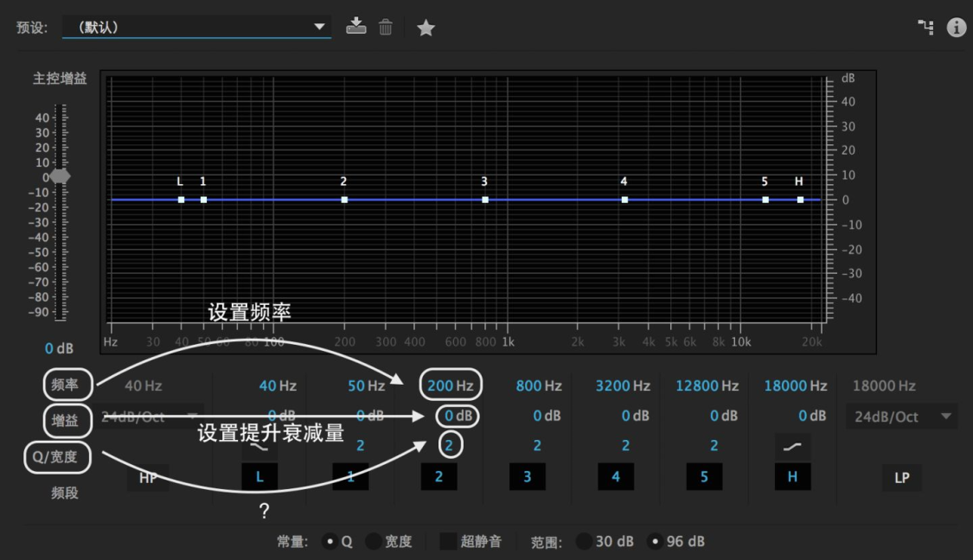Open the 预设 preset dropdown
973x560 pixels.
click(x=196, y=28)
